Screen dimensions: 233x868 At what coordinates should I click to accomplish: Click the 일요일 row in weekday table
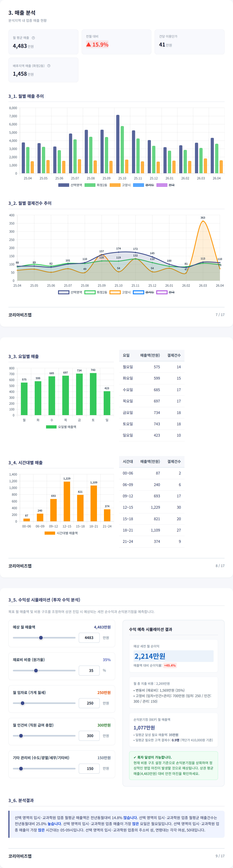point(152,435)
